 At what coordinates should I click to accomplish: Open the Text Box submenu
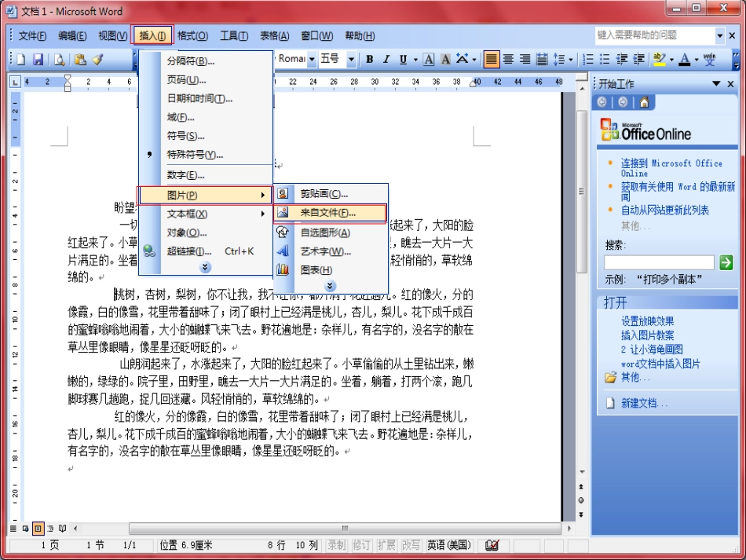pos(205,214)
